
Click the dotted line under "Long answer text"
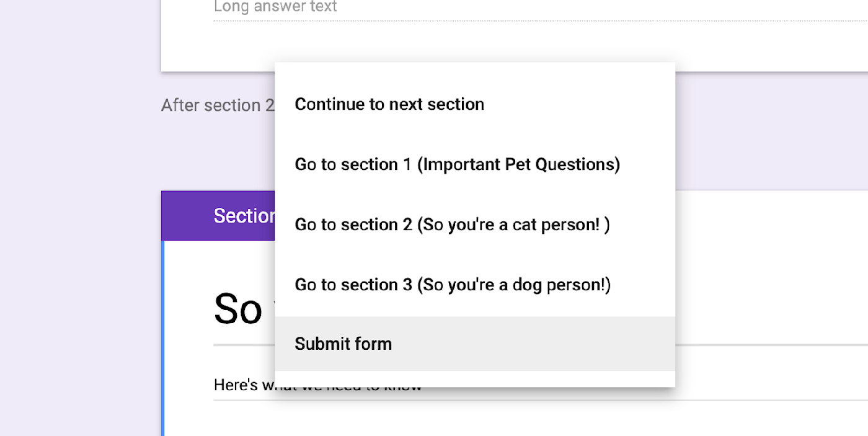(x=496, y=20)
